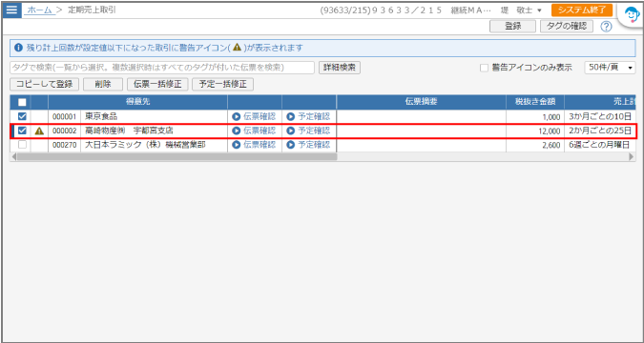
Task: Focus the タグで検索 input field
Action: click(x=162, y=68)
